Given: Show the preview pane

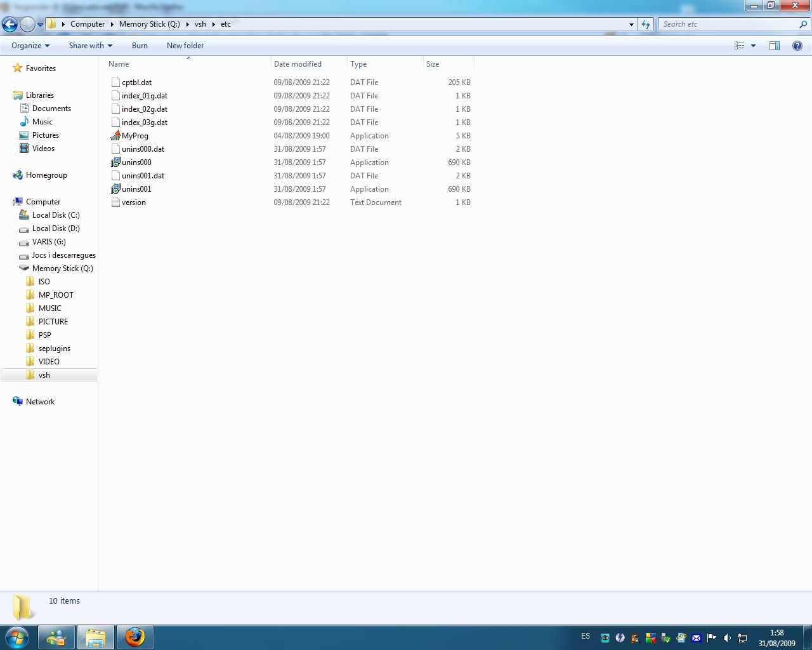Looking at the screenshot, I should 775,46.
